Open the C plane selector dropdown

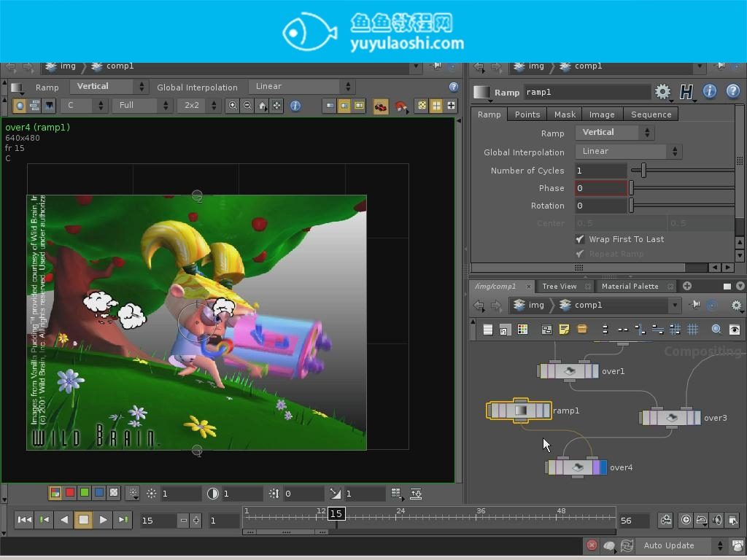pos(83,105)
